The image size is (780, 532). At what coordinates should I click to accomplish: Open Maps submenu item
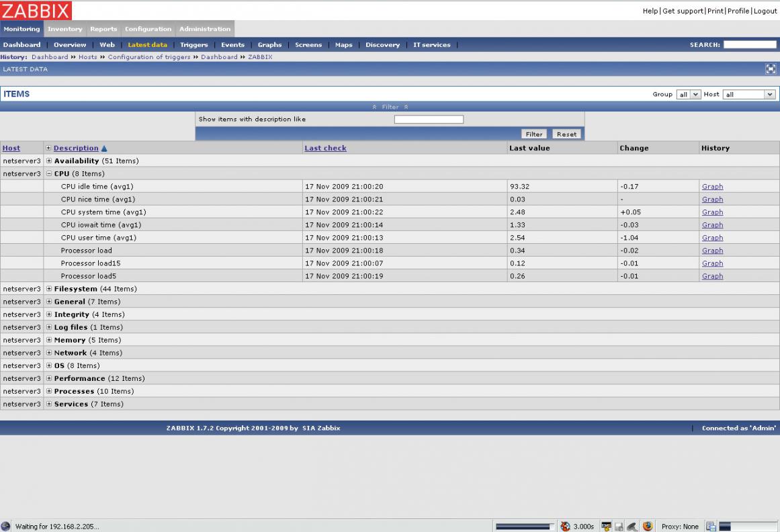344,45
